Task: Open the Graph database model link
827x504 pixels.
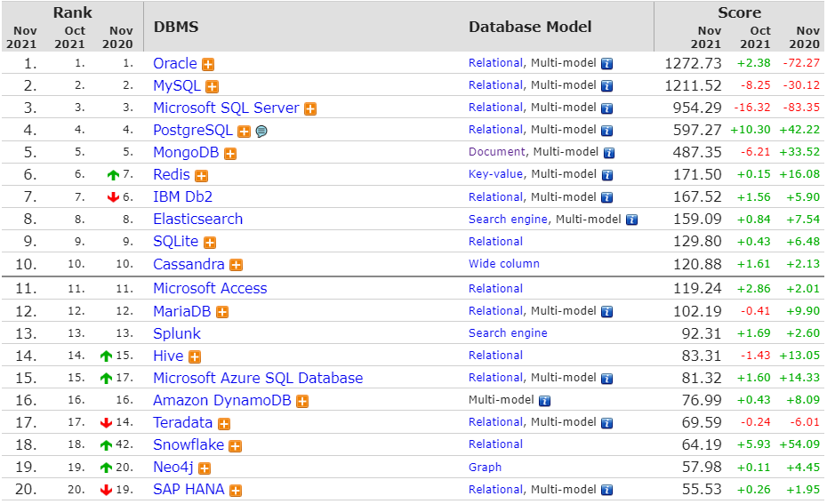Action: [x=485, y=467]
